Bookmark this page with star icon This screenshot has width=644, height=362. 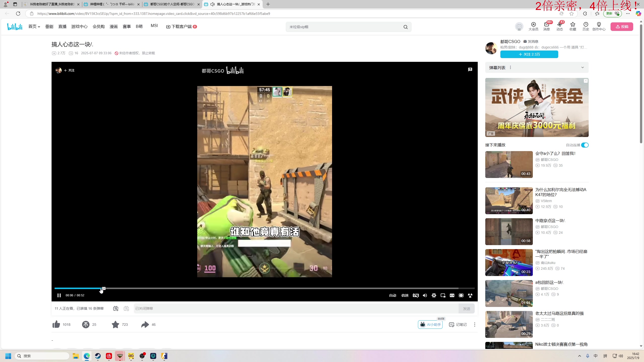(x=572, y=14)
